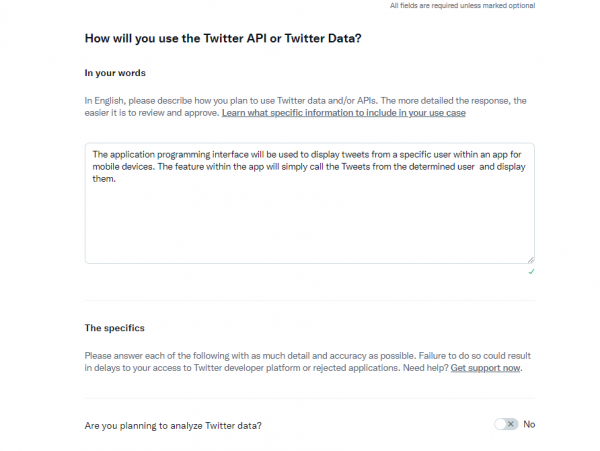Click the "Are you planning to analyze Twitter data?" question
This screenshot has width=600, height=451.
pos(173,425)
